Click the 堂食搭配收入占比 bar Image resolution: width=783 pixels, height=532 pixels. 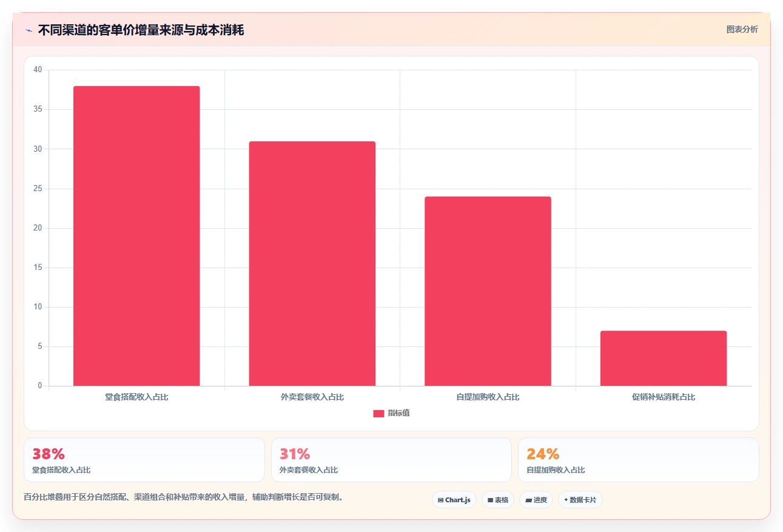coord(136,236)
